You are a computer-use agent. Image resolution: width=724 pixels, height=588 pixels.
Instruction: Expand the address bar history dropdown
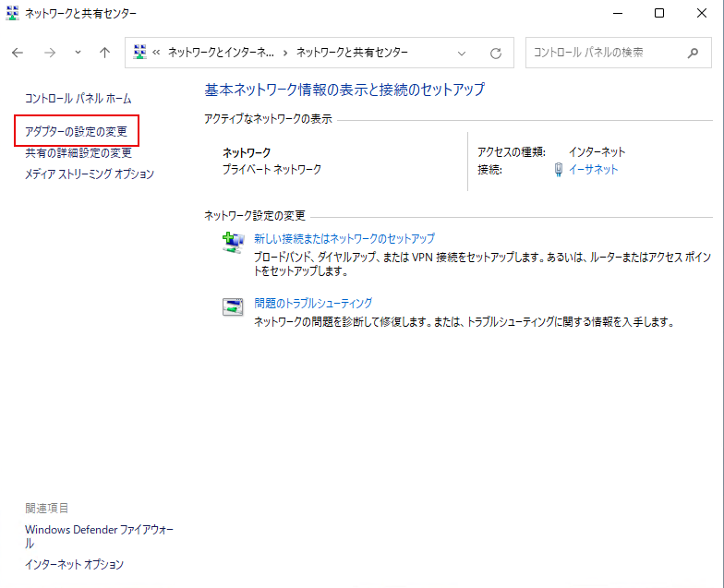point(462,54)
